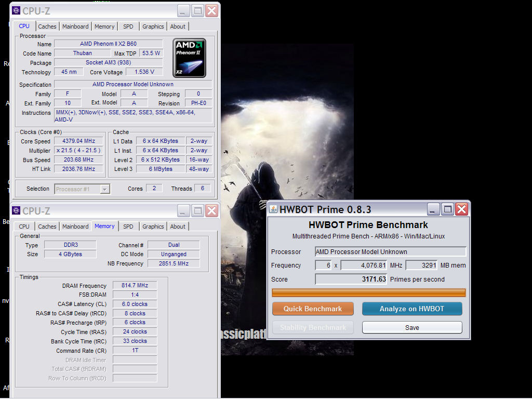Viewport: 532px width, 399px height.
Task: Minimize the HWBOT Prime window
Action: (433, 209)
